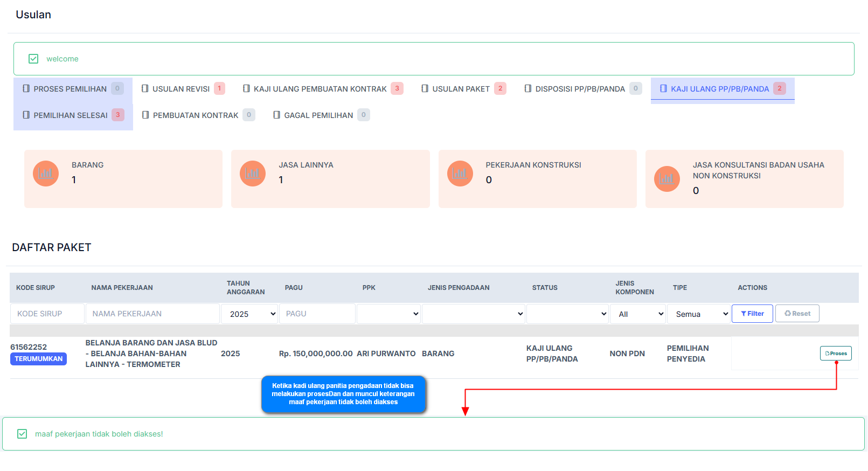The height and width of the screenshot is (471, 868).
Task: Expand the STATUS filter dropdown
Action: click(x=567, y=314)
